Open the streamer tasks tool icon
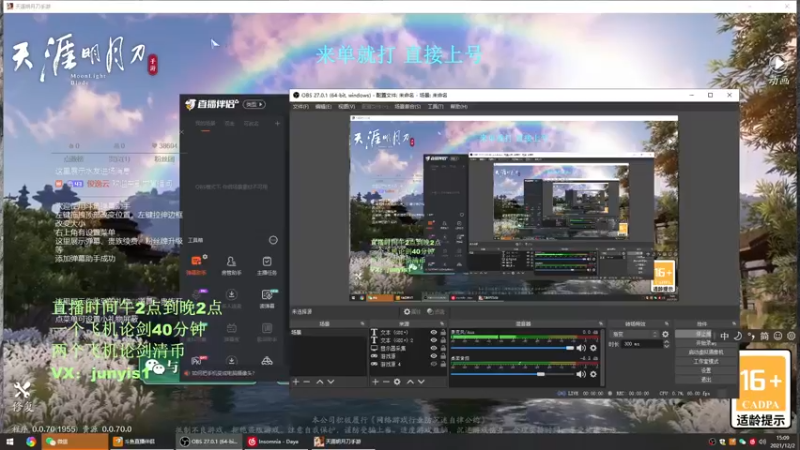This screenshot has width=800, height=450. 267,265
